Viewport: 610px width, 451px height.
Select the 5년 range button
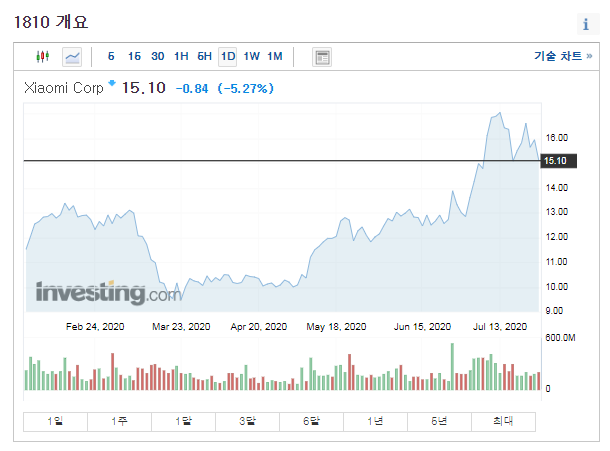click(x=439, y=421)
